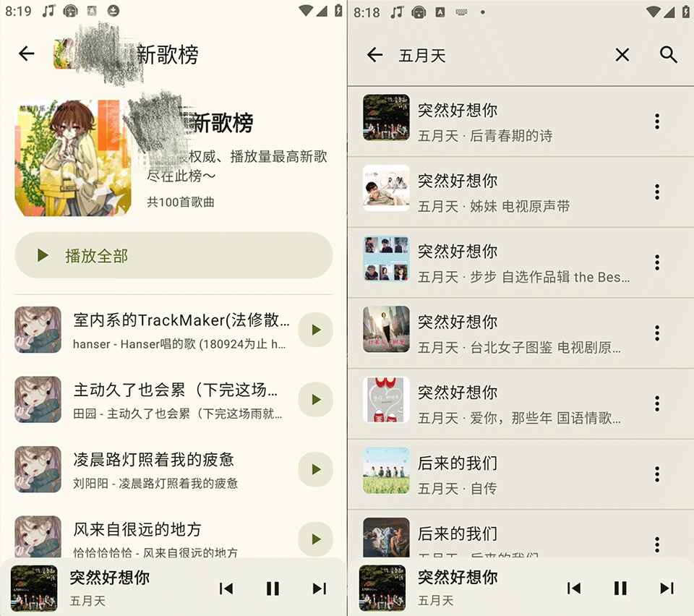Open more menu for 姊妹 电视原声带 track
The image size is (694, 616).
click(x=657, y=192)
